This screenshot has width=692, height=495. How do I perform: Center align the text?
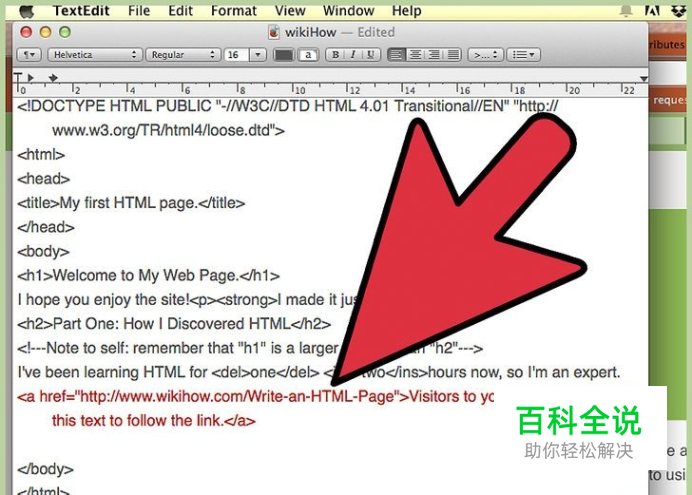[415, 55]
